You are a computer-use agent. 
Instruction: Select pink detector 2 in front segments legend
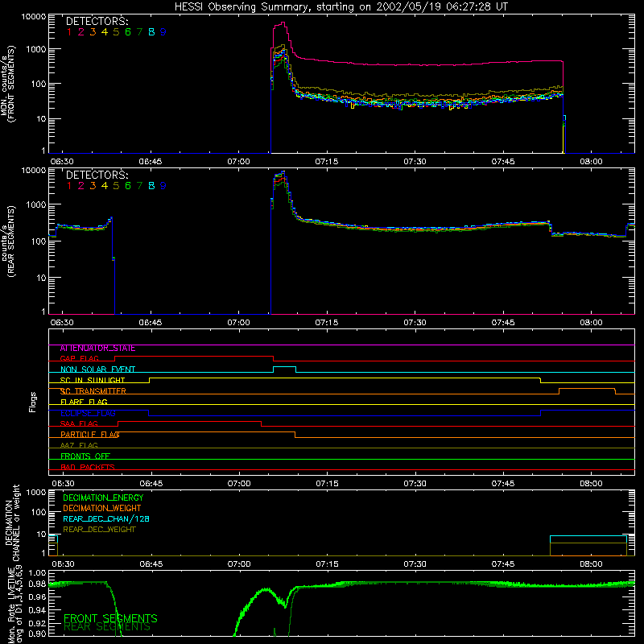tap(81, 31)
